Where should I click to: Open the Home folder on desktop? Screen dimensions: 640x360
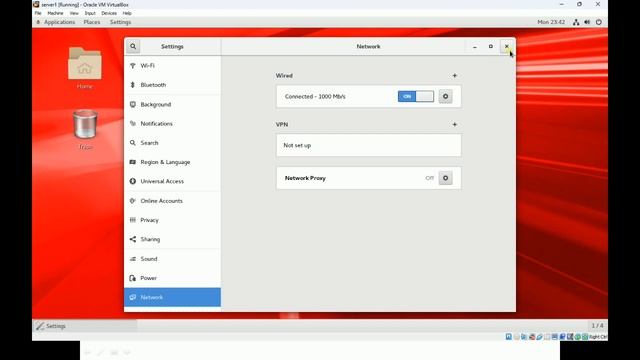(x=84, y=68)
